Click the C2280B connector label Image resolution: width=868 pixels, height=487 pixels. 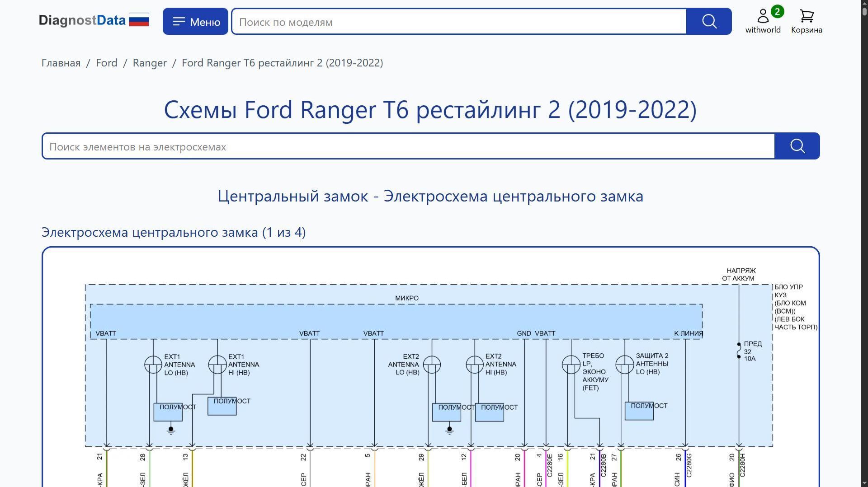coord(604,465)
